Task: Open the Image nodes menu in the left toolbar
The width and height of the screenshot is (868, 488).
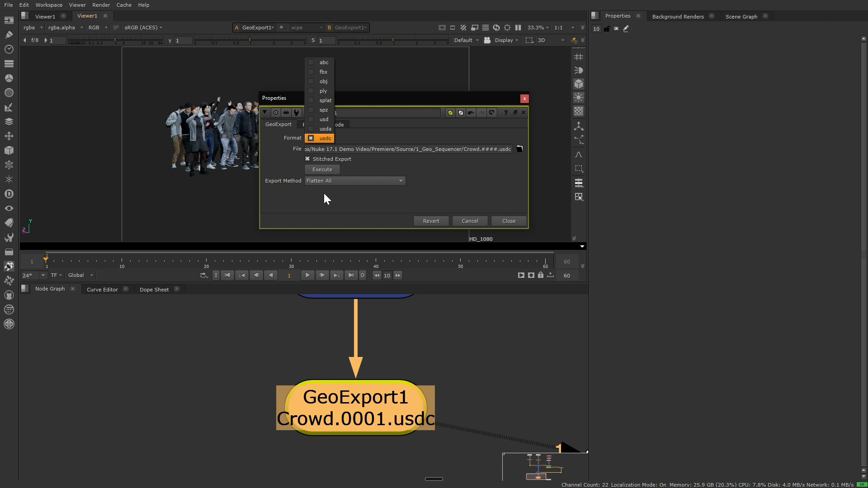Action: (9, 20)
